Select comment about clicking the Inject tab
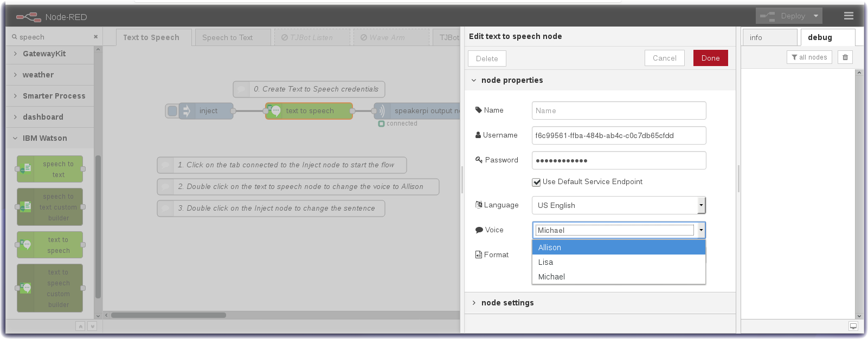Screen dimensions: 868x339 point(282,165)
